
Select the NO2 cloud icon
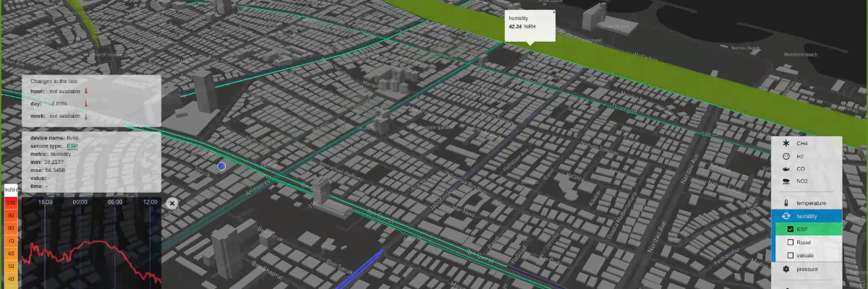coord(786,181)
